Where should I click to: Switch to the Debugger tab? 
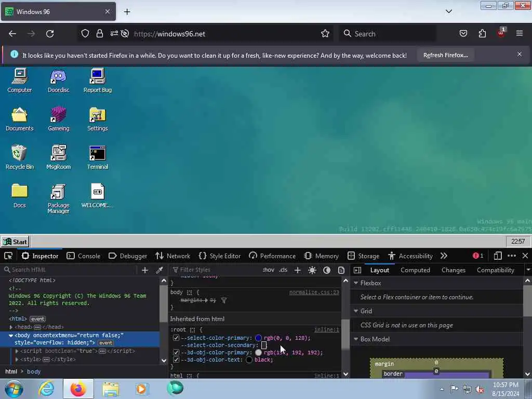(x=128, y=256)
